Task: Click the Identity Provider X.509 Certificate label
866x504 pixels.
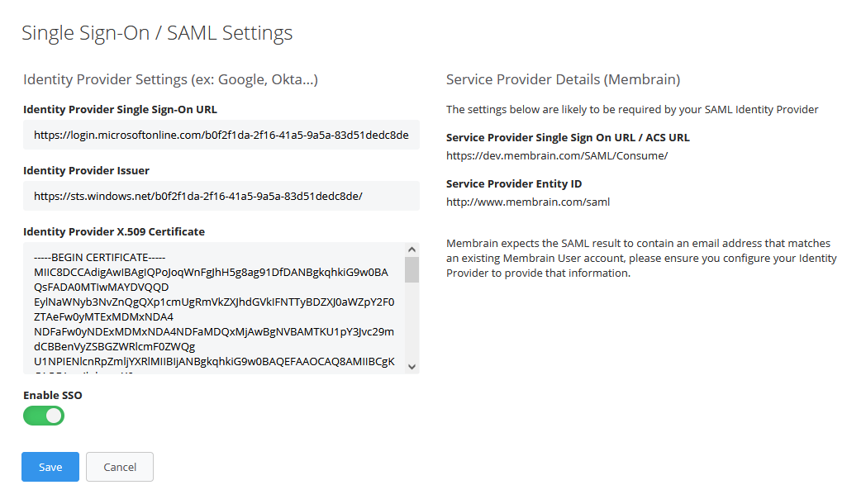Action: click(114, 231)
